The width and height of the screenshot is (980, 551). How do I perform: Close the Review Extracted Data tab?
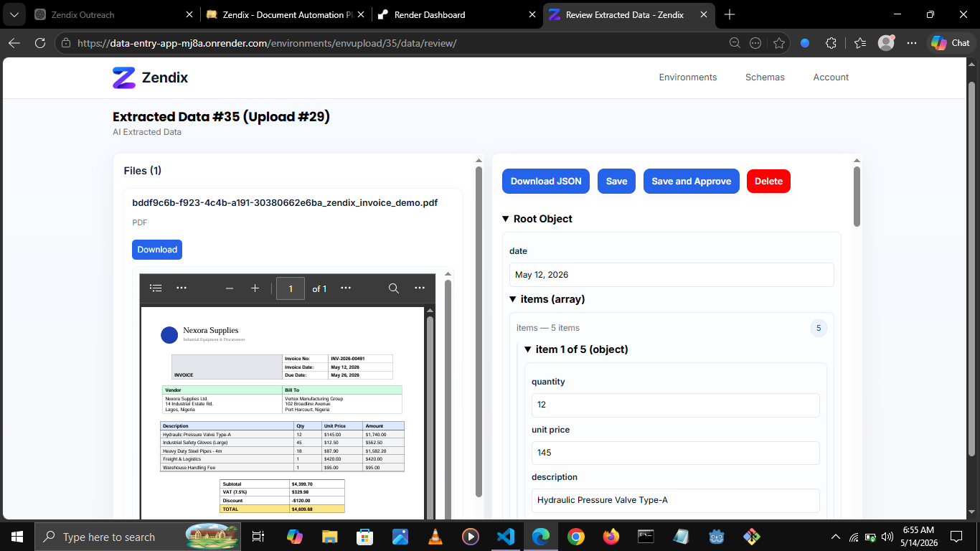[x=704, y=14]
